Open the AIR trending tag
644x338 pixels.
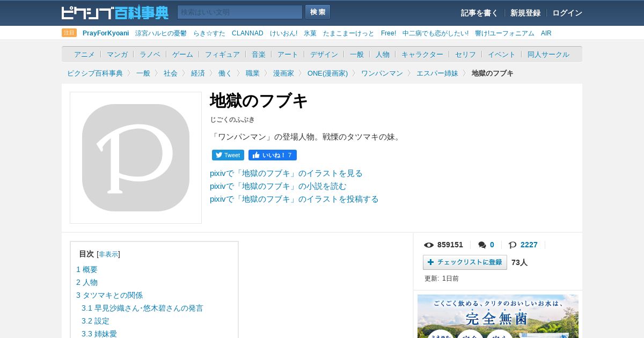pos(546,33)
